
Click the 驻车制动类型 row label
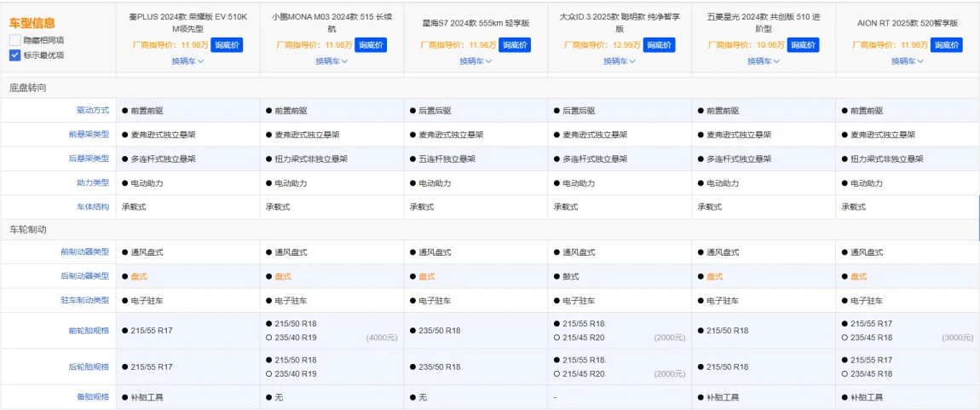85,301
